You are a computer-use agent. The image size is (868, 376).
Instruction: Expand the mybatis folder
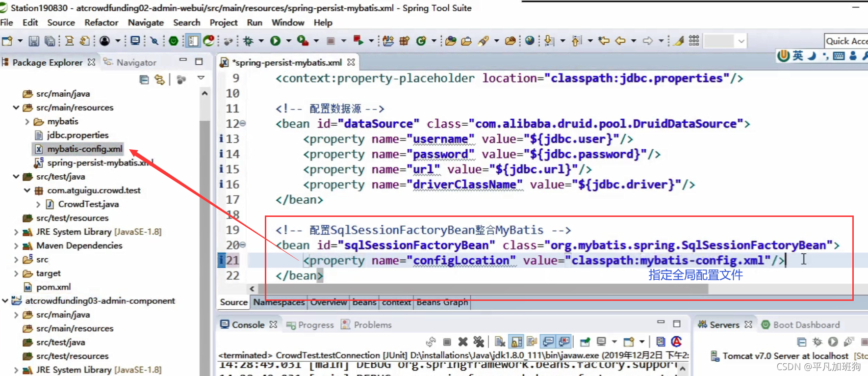27,121
